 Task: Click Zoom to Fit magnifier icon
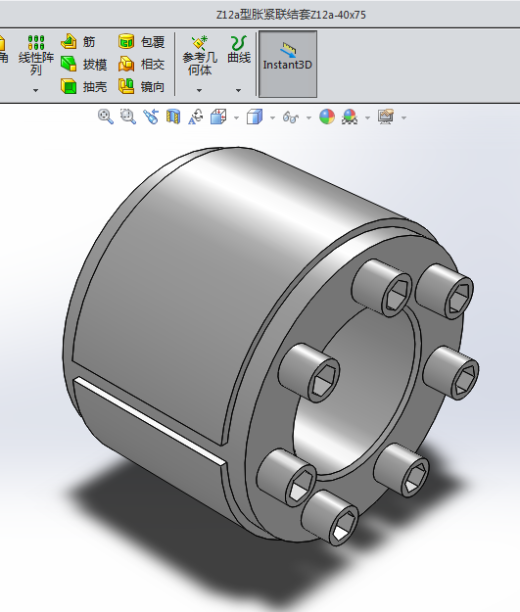coord(105,117)
